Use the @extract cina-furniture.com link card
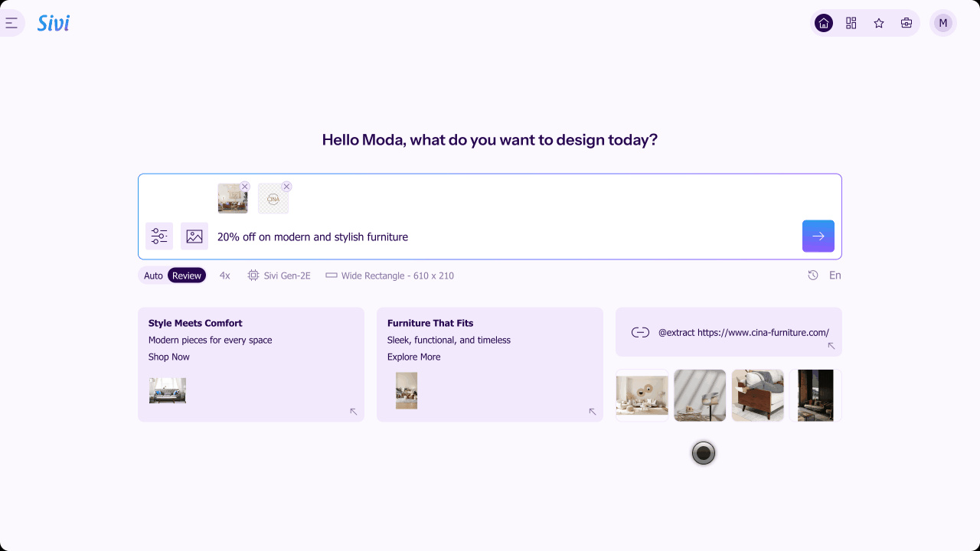The width and height of the screenshot is (980, 551). [x=729, y=332]
